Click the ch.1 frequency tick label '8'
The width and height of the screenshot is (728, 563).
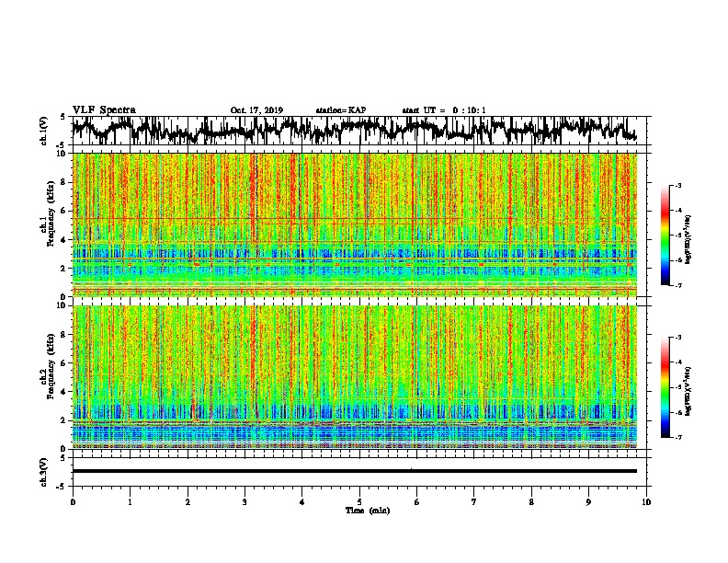point(64,182)
